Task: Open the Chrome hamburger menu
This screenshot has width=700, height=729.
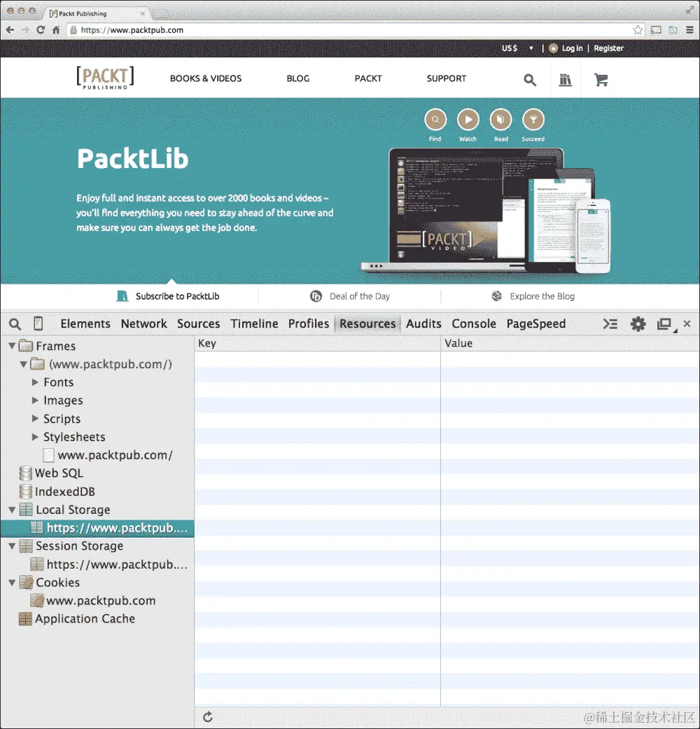Action: pyautogui.click(x=689, y=29)
